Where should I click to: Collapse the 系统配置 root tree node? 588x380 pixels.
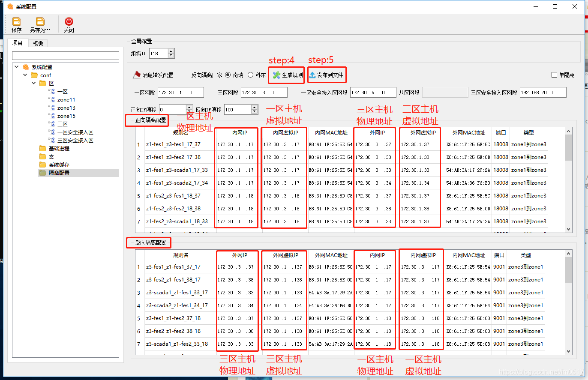click(16, 67)
